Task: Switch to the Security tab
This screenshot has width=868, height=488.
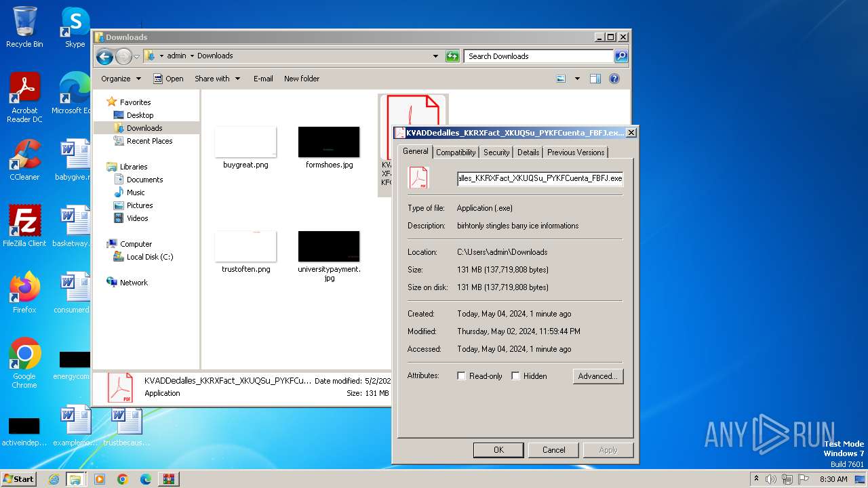Action: tap(496, 152)
